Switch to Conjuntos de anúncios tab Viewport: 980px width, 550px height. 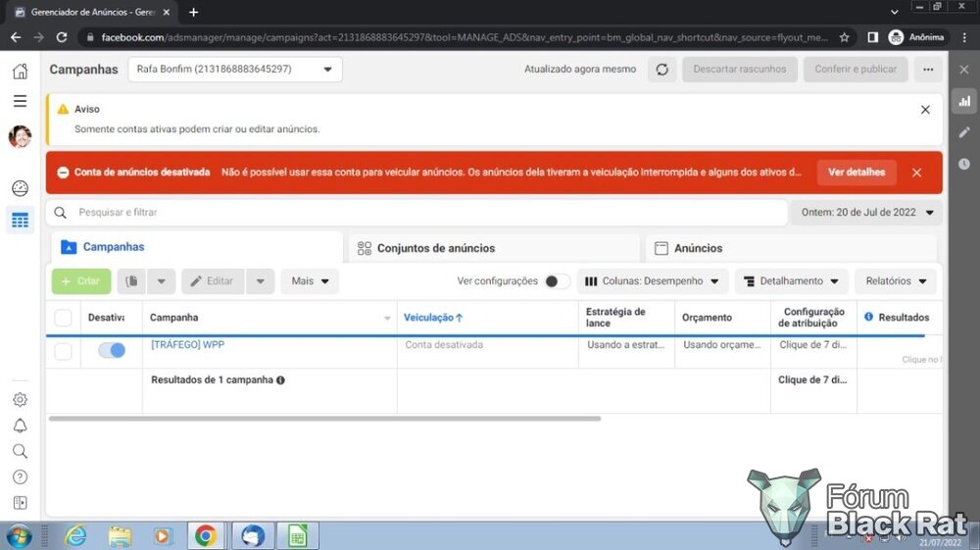[494, 248]
